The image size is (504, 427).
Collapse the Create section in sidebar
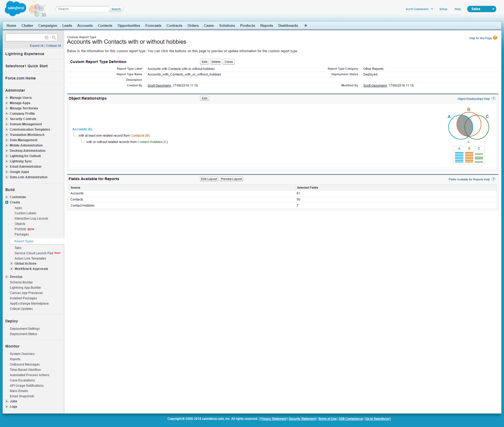click(x=7, y=202)
